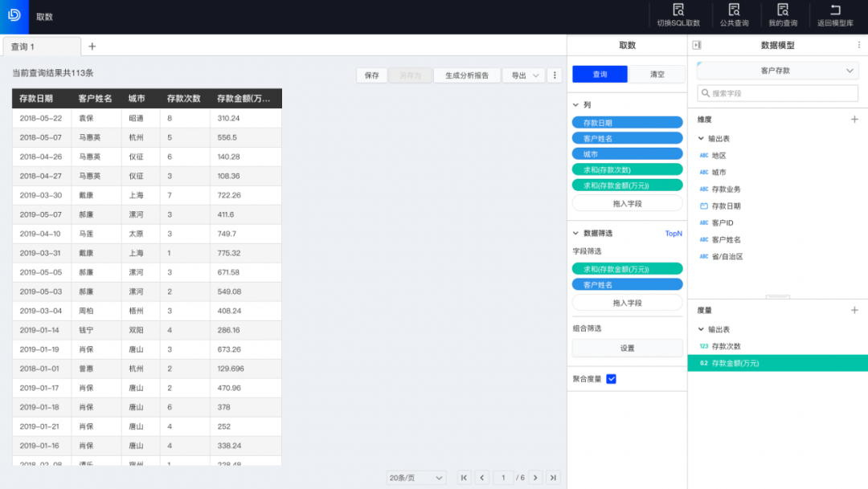Image resolution: width=868 pixels, height=489 pixels.
Task: Open 公共查询 from the top bar
Action: pos(734,10)
